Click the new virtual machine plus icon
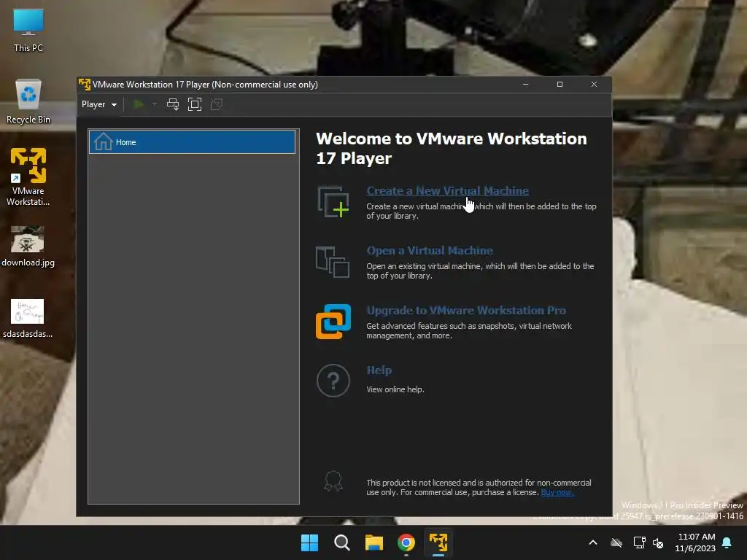Image resolution: width=747 pixels, height=560 pixels. pos(333,202)
